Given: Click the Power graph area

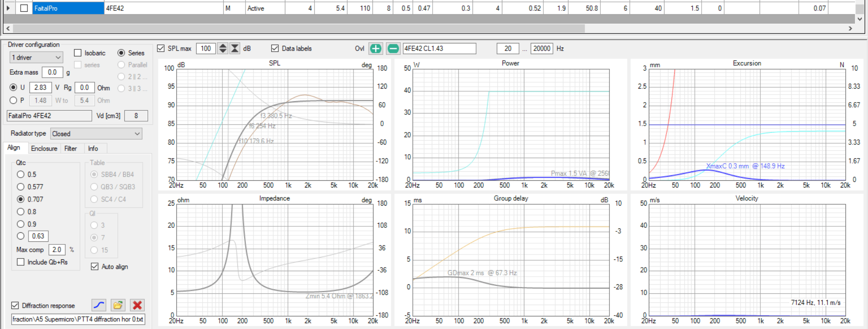Looking at the screenshot, I should point(511,124).
